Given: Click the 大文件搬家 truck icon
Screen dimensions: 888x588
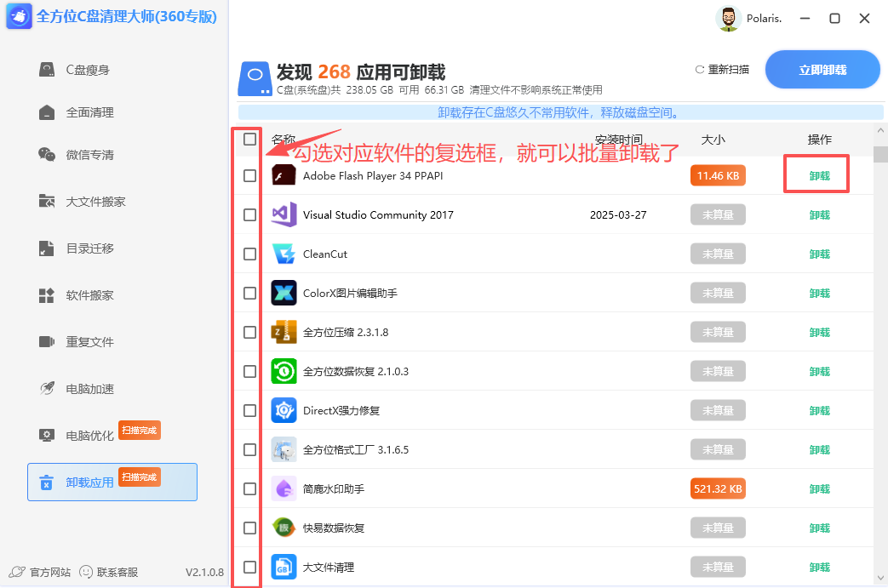Looking at the screenshot, I should 46,201.
